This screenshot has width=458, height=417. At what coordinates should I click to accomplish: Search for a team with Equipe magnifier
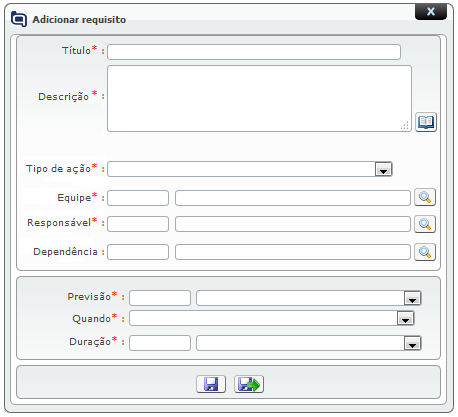pyautogui.click(x=425, y=197)
